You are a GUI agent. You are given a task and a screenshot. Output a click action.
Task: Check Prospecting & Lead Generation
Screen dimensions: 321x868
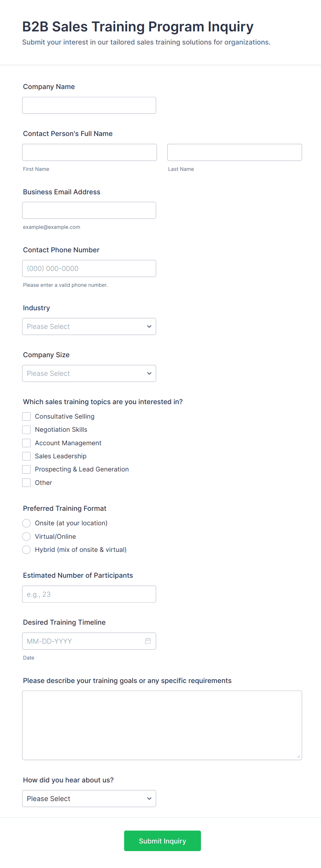pos(27,469)
